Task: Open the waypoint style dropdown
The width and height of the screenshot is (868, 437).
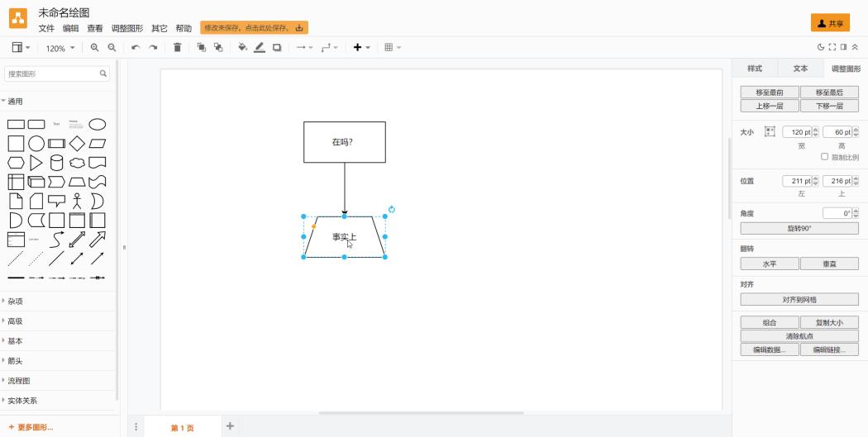Action: click(x=329, y=48)
